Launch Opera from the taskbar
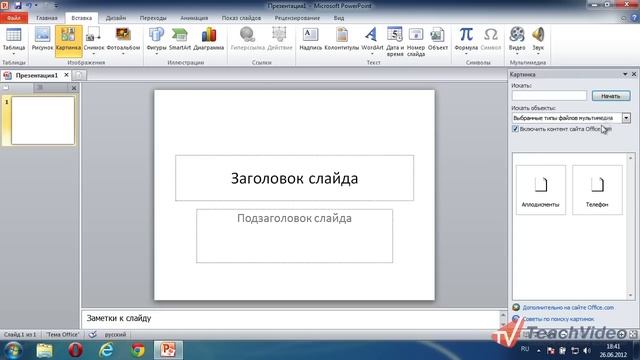The height and width of the screenshot is (360, 640). click(76, 350)
